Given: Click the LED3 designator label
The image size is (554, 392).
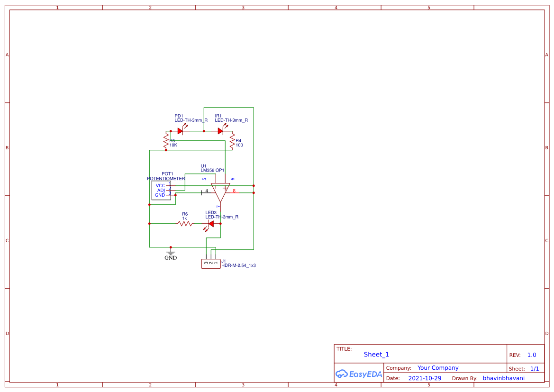Looking at the screenshot, I should coord(211,213).
